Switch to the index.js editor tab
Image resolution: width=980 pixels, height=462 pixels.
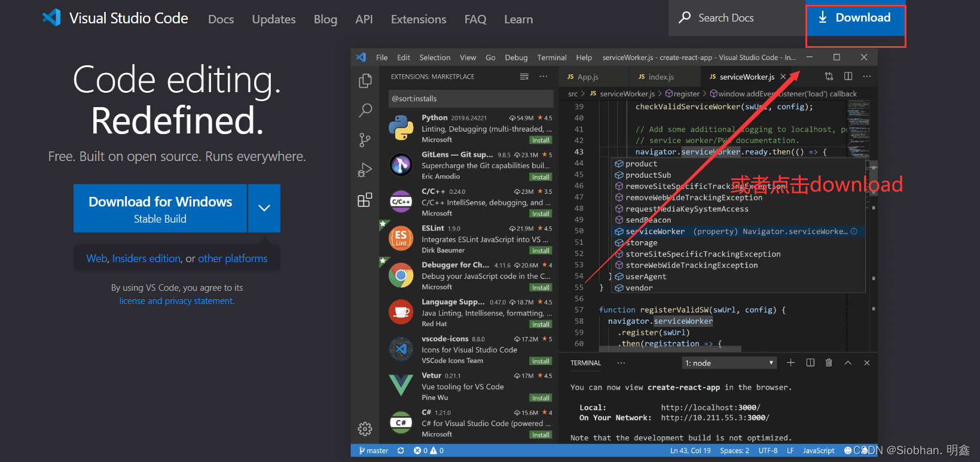(661, 77)
